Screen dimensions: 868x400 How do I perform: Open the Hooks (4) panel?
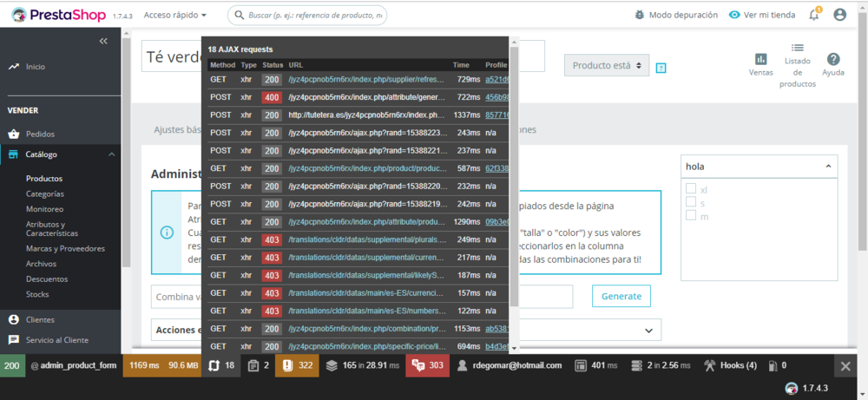[730, 365]
